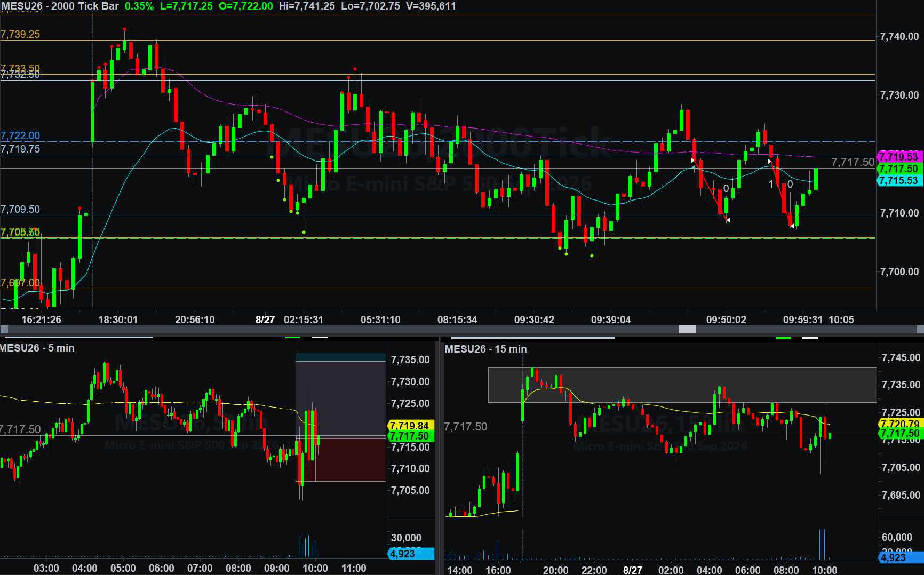This screenshot has height=575, width=924.
Task: Click the 05:31:10 time axis label
Action: tap(380, 320)
